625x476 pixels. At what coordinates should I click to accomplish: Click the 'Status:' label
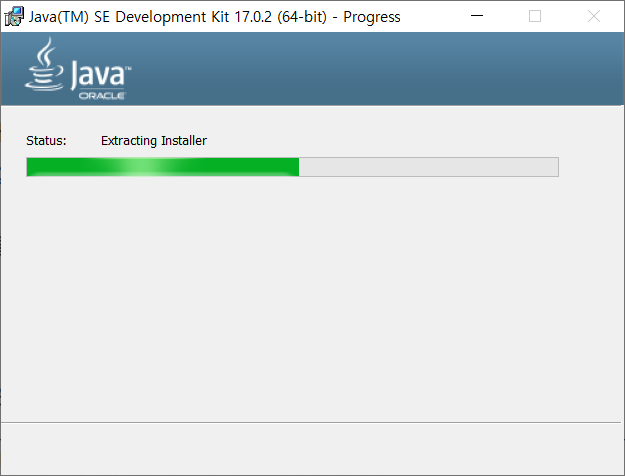(46, 141)
